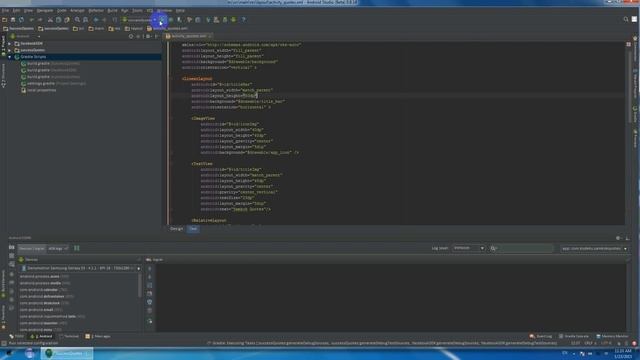This screenshot has width=640, height=360.
Task: Click the project panel settings gear
Action: coord(149,36)
